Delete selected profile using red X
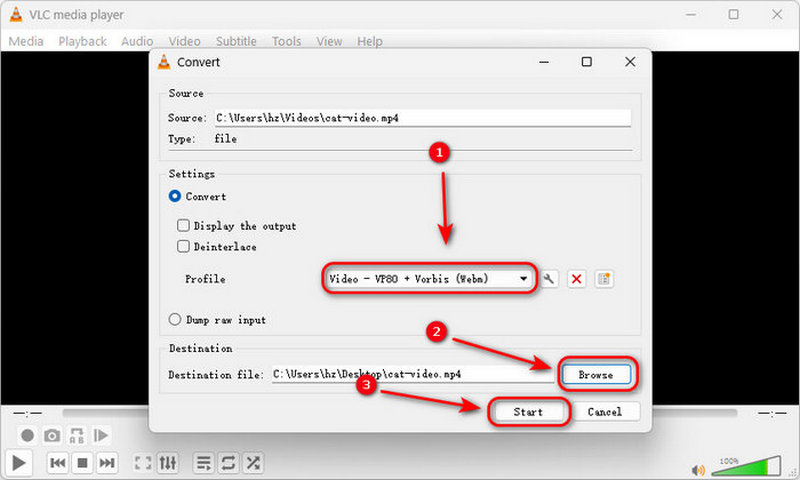The image size is (800, 480). (x=577, y=279)
